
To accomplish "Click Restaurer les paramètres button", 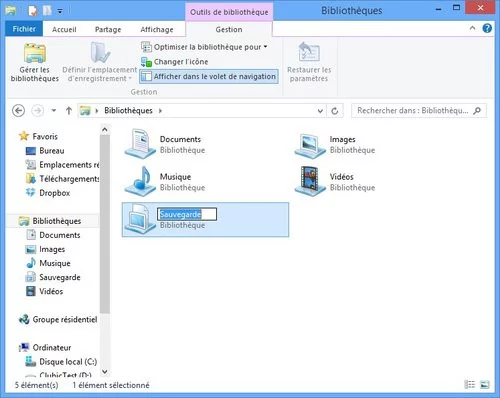I will pos(309,62).
